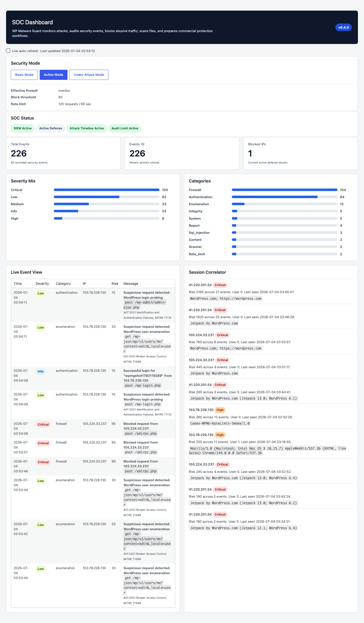Click the Info severity badge at 03:54:09

(x=41, y=372)
